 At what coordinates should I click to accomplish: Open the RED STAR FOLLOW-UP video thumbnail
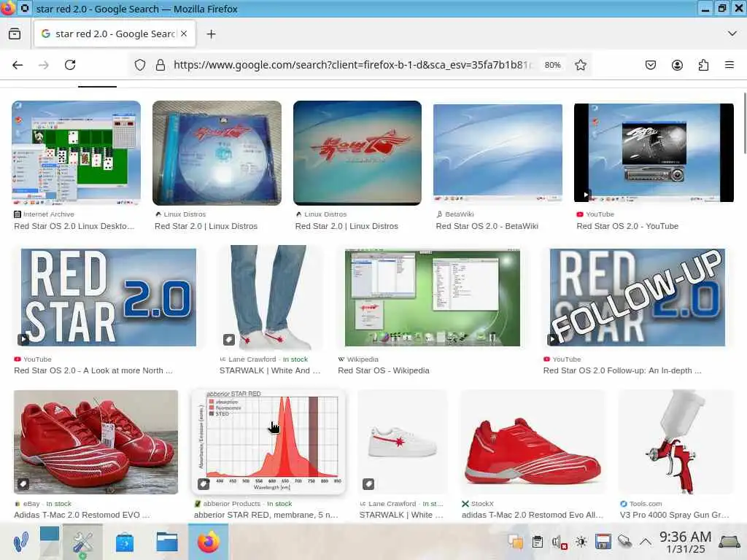tap(638, 297)
